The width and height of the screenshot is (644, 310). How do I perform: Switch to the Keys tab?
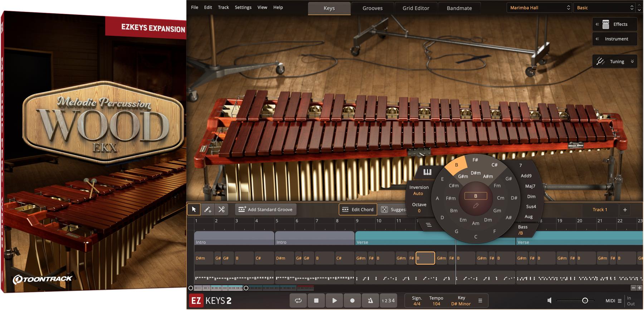click(x=329, y=8)
